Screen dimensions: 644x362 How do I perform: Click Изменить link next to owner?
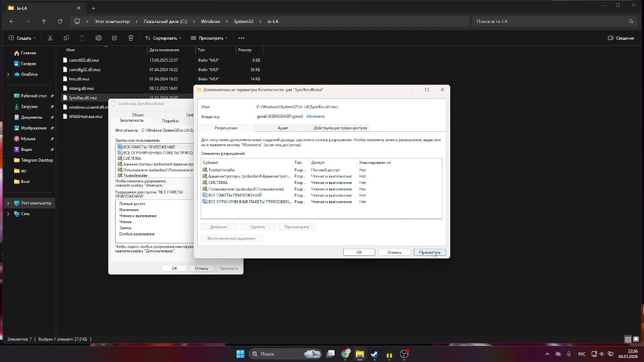pyautogui.click(x=315, y=116)
